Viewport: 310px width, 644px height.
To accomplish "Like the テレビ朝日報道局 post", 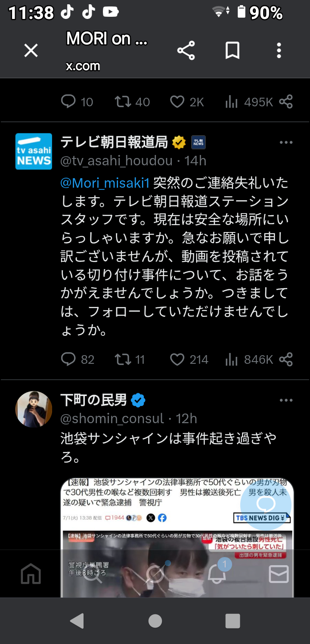I will [177, 359].
